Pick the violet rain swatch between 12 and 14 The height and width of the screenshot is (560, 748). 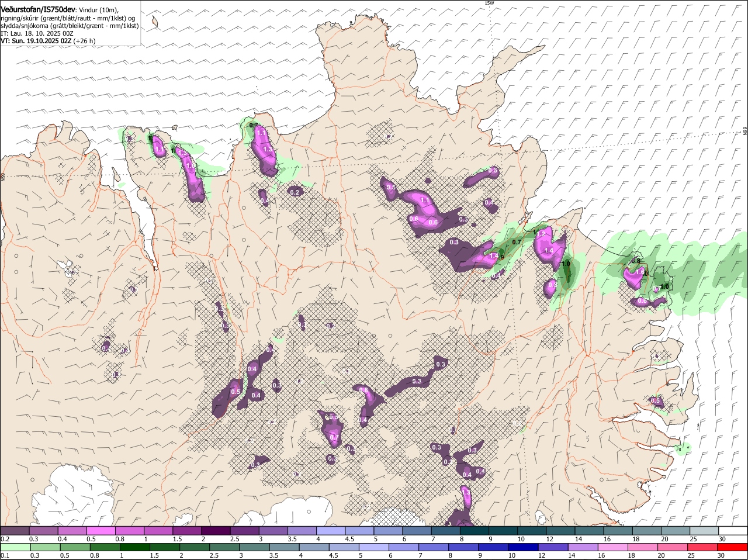553,547
